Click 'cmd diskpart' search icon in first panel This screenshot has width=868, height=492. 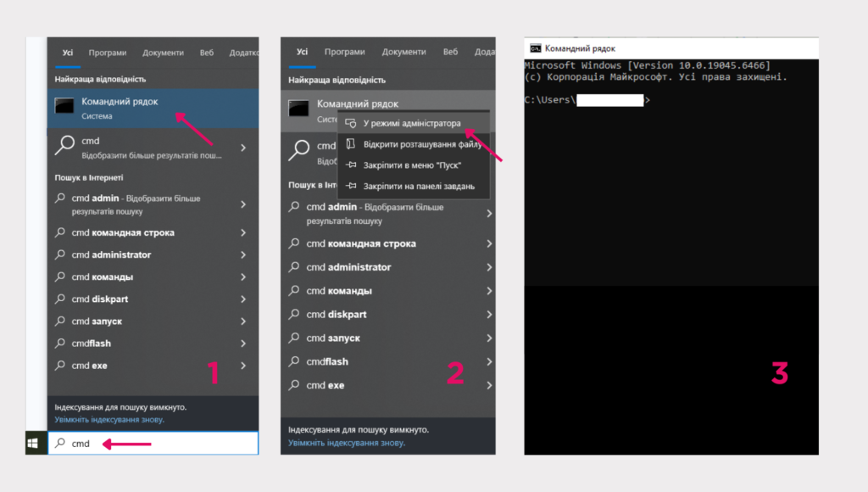(60, 299)
